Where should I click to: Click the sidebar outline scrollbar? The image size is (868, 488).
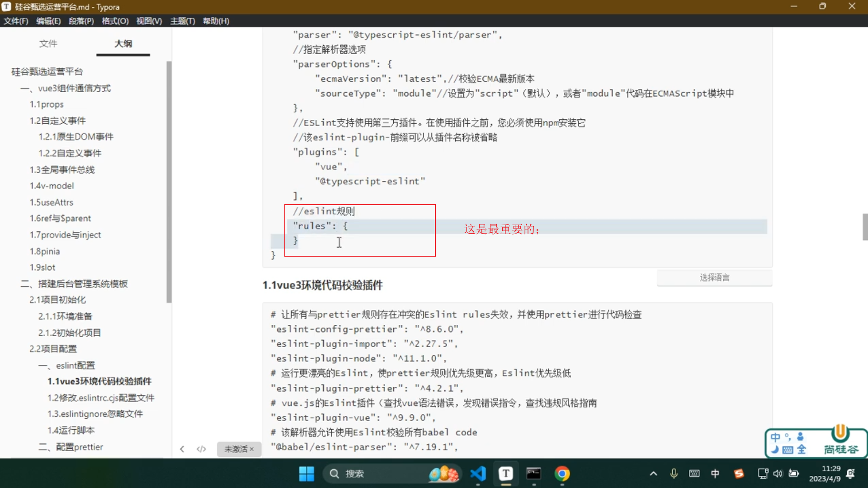[x=169, y=182]
